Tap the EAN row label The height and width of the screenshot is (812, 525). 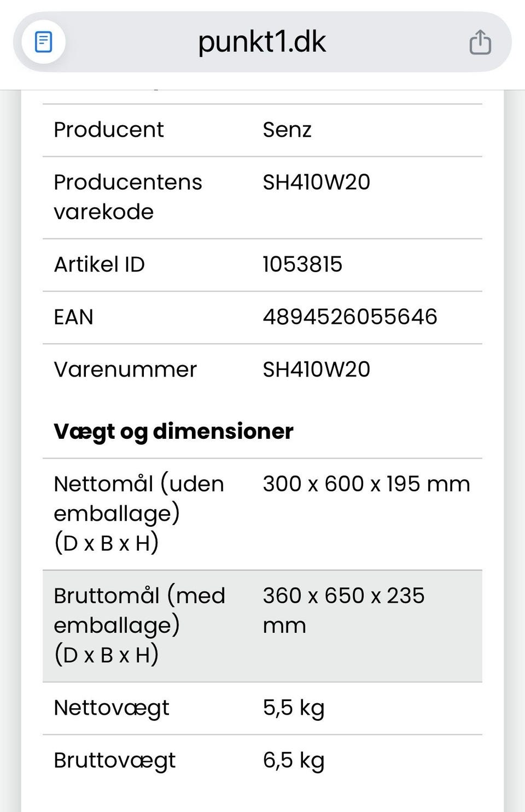pos(73,317)
